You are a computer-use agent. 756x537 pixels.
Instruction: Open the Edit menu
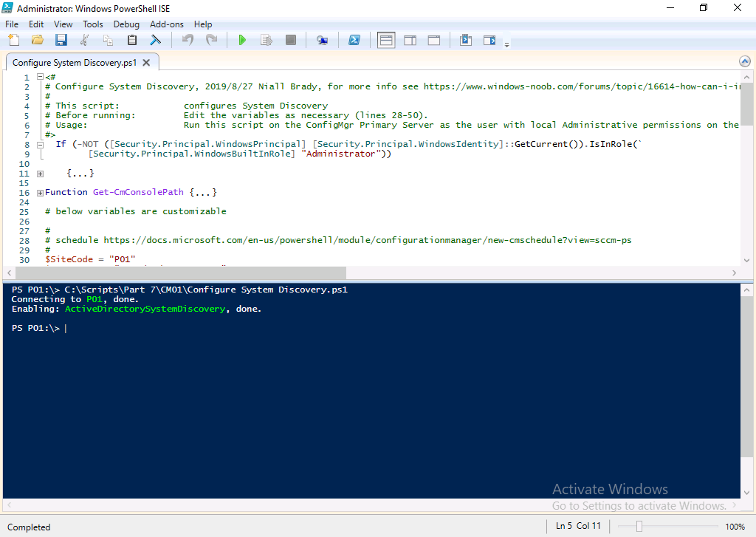click(x=36, y=24)
